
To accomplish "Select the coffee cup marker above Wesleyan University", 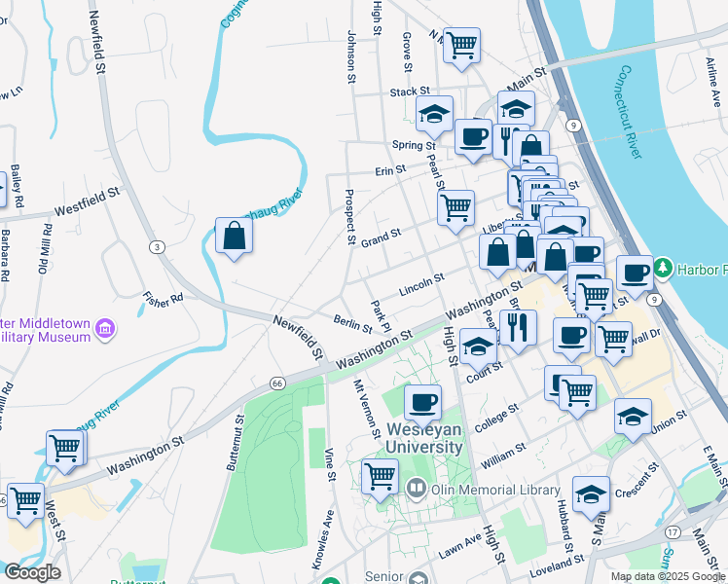I will (x=423, y=404).
